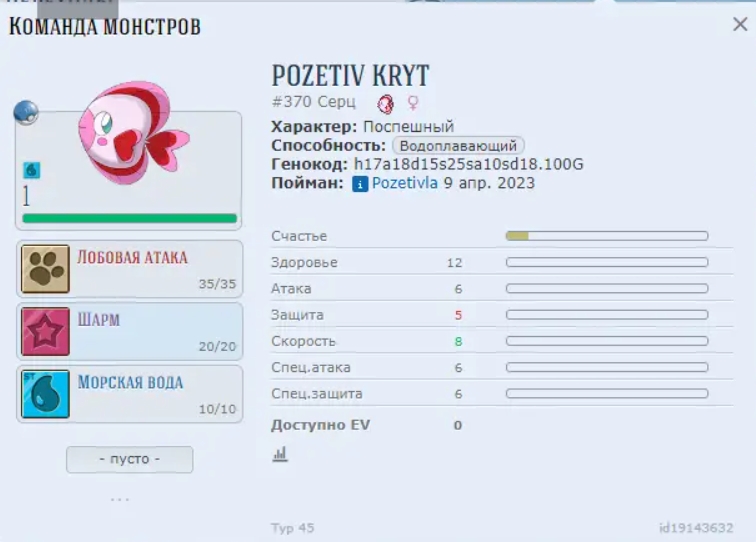Click the 20/20 PP count

click(x=217, y=347)
